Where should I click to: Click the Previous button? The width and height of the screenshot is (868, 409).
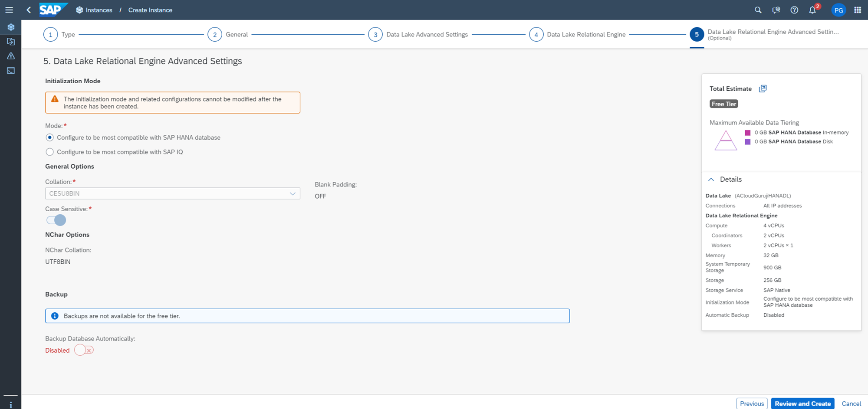click(752, 403)
